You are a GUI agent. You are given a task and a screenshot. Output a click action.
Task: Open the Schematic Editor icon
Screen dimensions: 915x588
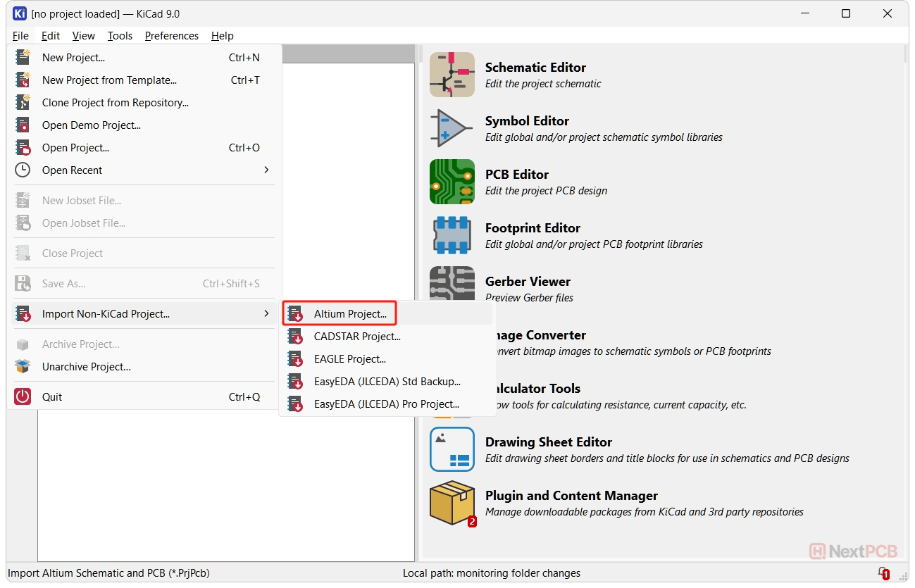click(452, 75)
